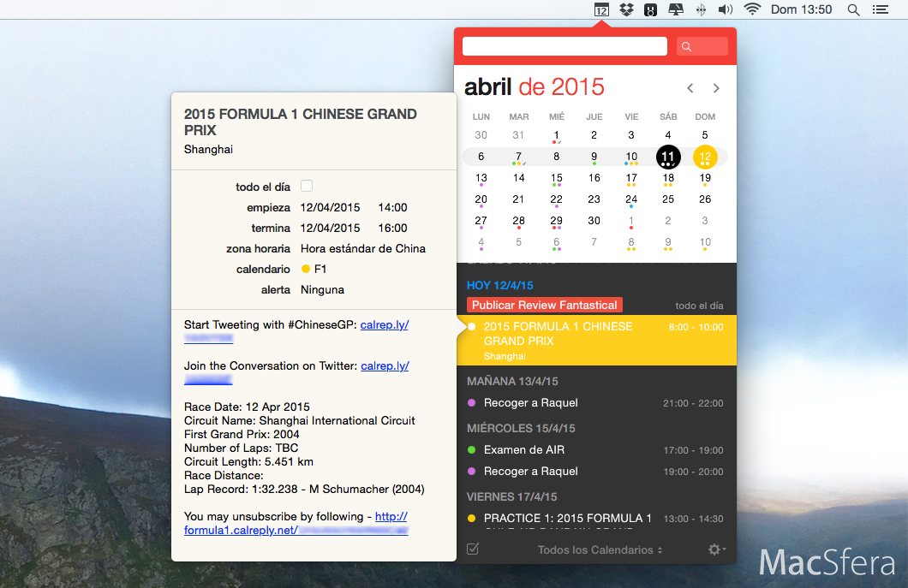
Task: Edit the empieza date 12/04/2015
Action: [330, 208]
